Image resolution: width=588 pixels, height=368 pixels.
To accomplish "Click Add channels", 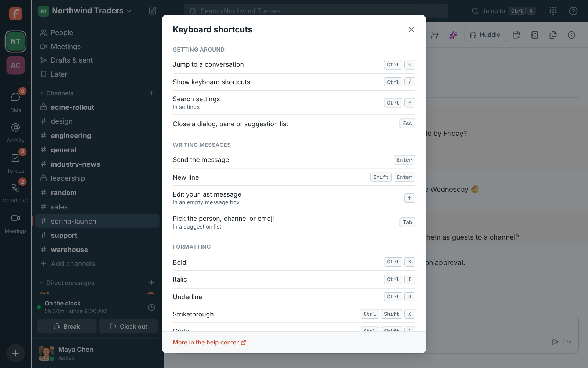I will pos(98,264).
